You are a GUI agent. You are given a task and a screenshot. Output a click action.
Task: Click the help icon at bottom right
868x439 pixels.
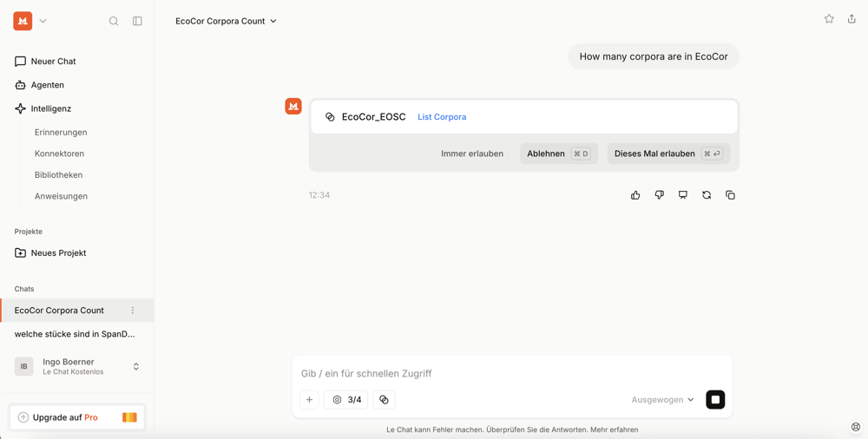(856, 427)
